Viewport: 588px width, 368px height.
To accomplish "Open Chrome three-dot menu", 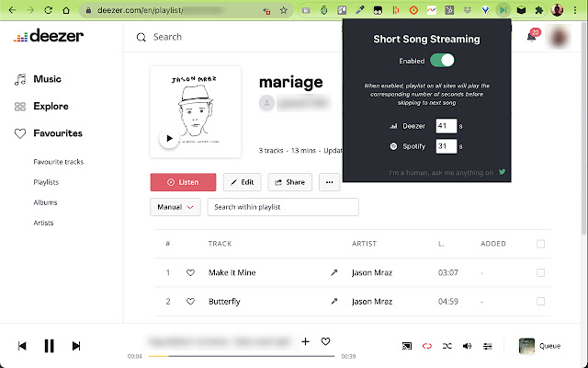I will pyautogui.click(x=575, y=10).
